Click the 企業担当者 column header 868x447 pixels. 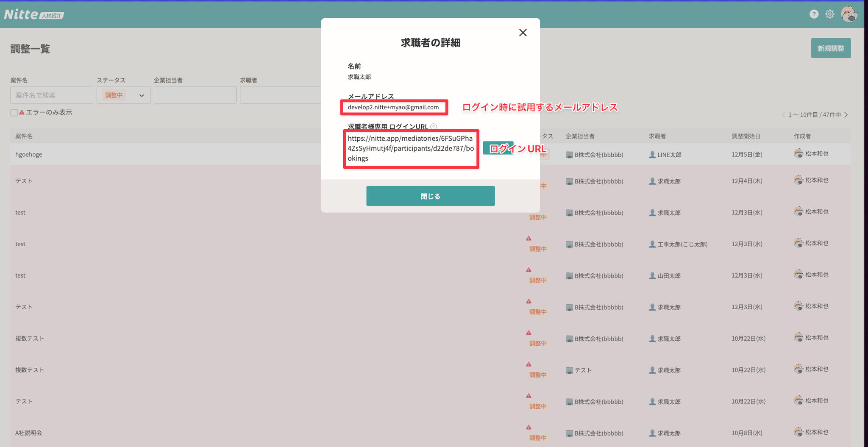click(x=580, y=136)
